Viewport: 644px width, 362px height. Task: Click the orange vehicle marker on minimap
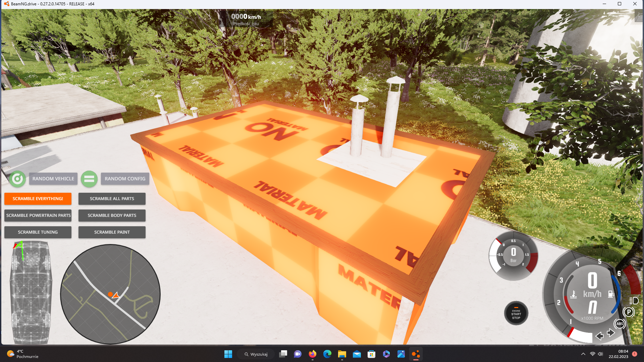click(x=115, y=295)
